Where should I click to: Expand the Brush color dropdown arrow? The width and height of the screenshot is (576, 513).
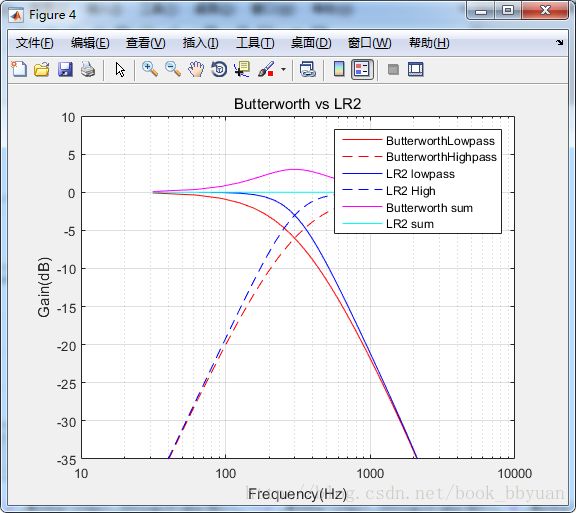coord(283,69)
